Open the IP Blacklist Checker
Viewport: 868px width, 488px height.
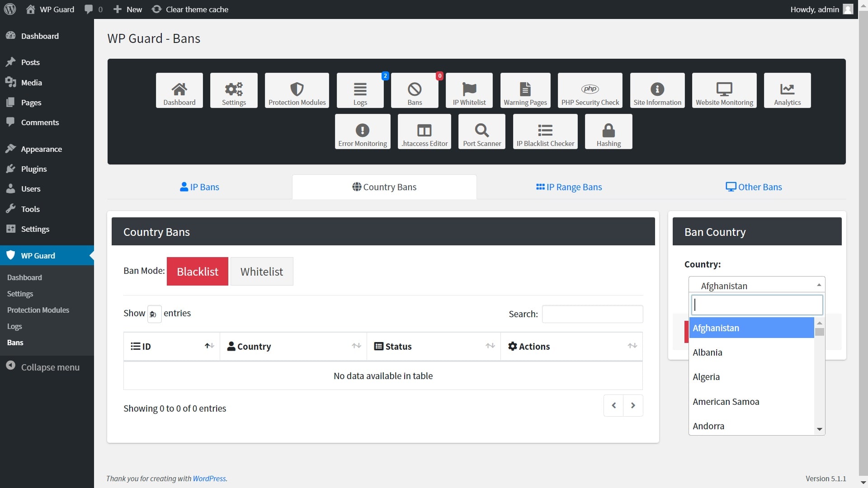pos(545,131)
